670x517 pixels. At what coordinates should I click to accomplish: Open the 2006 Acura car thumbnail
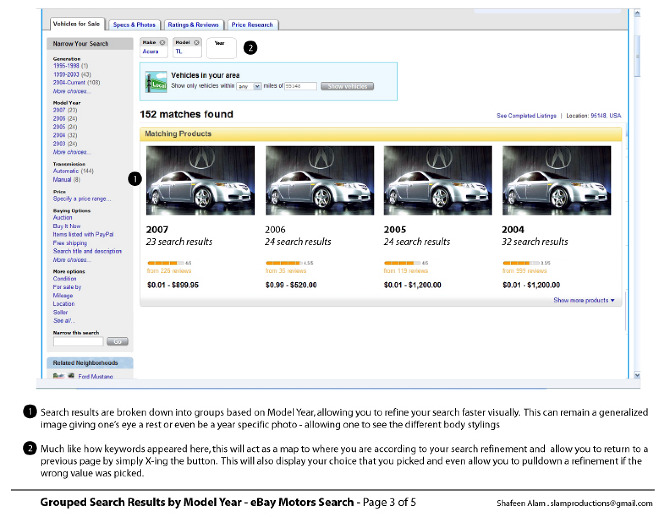(x=320, y=180)
